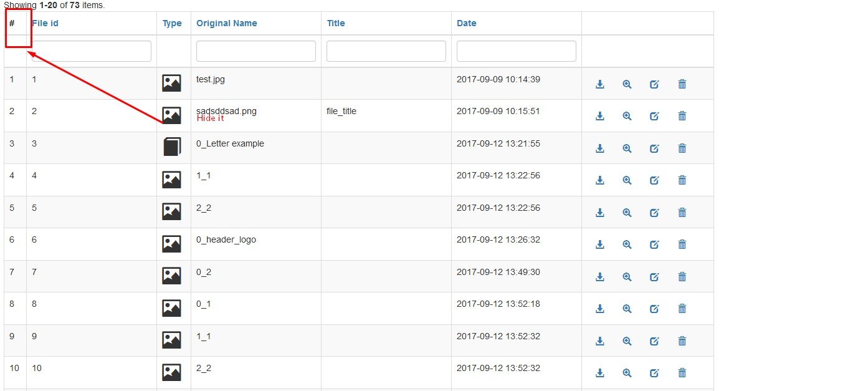Sort files by Original Name header
The width and height of the screenshot is (868, 391).
point(226,23)
